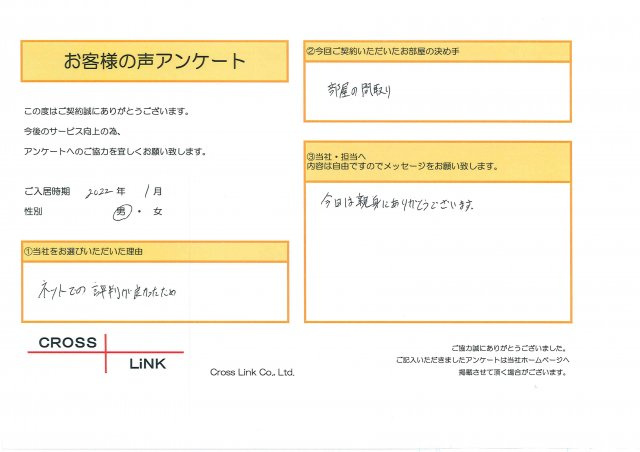The height and width of the screenshot is (452, 640).
Task: Click the CROSS text in the logo
Action: click(x=67, y=343)
